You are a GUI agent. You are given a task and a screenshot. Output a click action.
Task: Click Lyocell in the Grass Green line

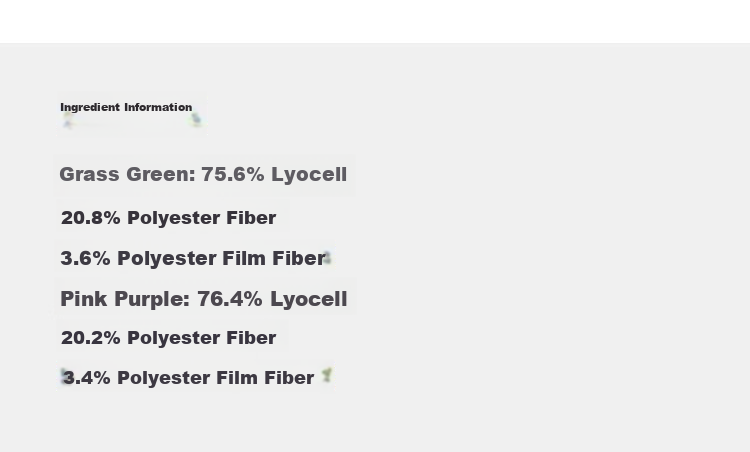point(309,175)
